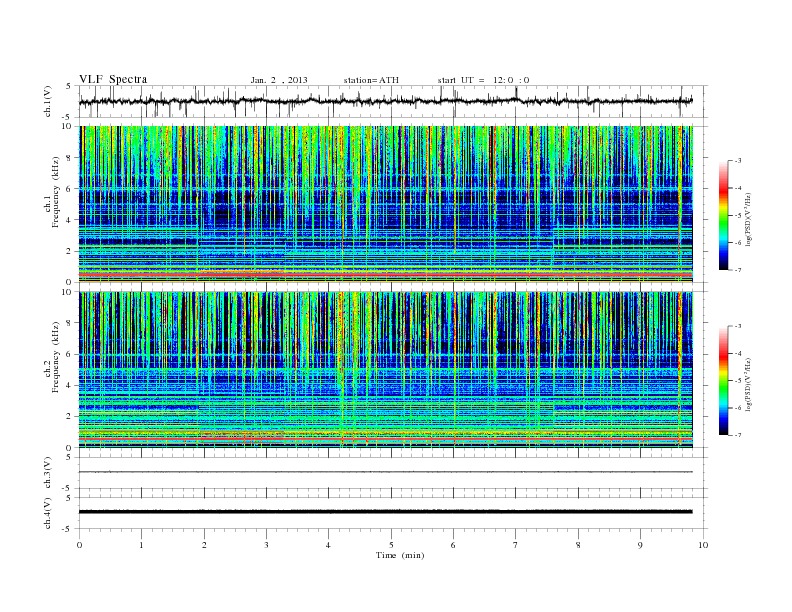Image resolution: width=792 pixels, height=612 pixels.
Task: Click inside the ch.2 spectrogram plot
Action: pyautogui.click(x=386, y=370)
